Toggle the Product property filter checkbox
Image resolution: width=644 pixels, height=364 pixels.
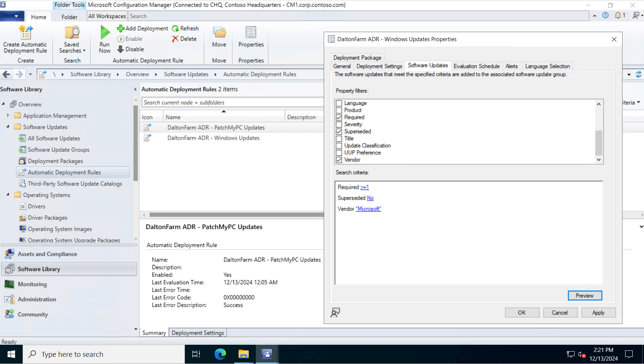[x=339, y=110]
